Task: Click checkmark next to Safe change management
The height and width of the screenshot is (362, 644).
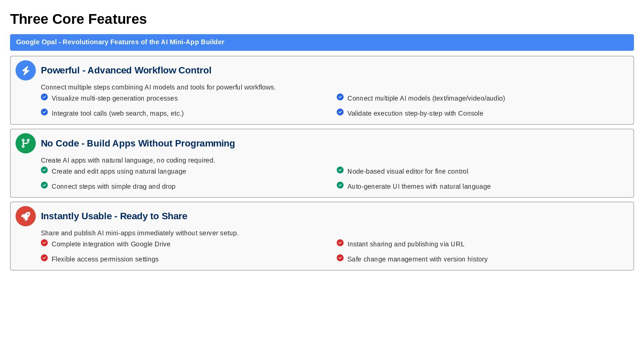Action: (x=340, y=258)
